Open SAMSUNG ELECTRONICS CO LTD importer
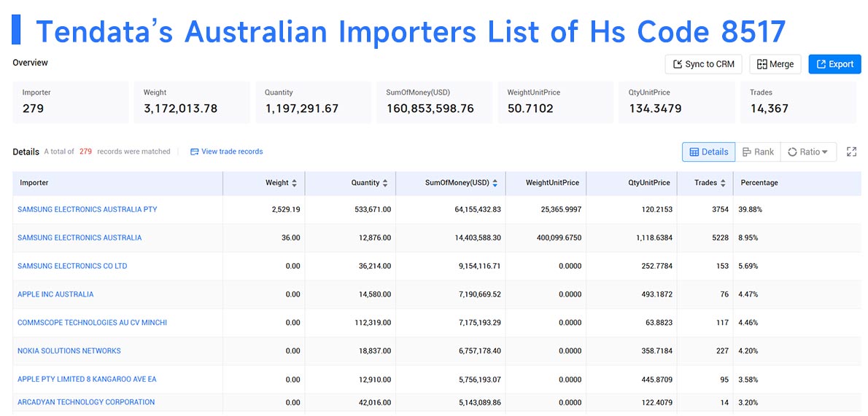The width and height of the screenshot is (868, 416). click(x=72, y=266)
